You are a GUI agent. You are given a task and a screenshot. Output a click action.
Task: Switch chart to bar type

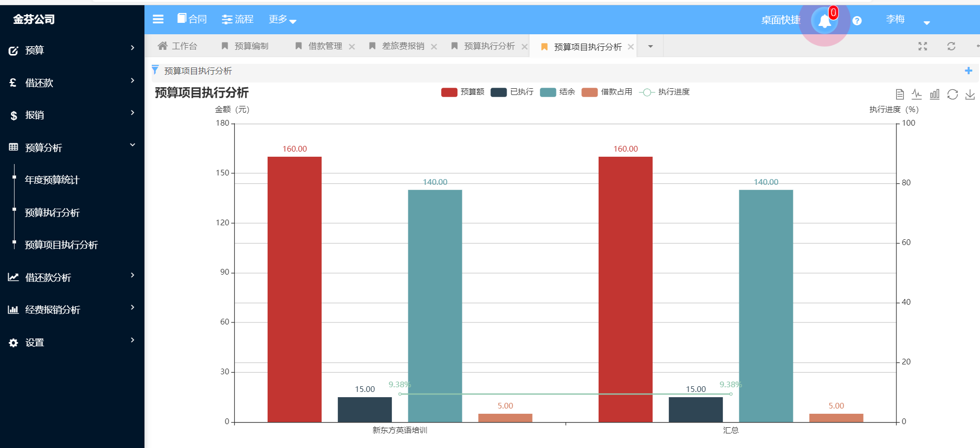(934, 94)
